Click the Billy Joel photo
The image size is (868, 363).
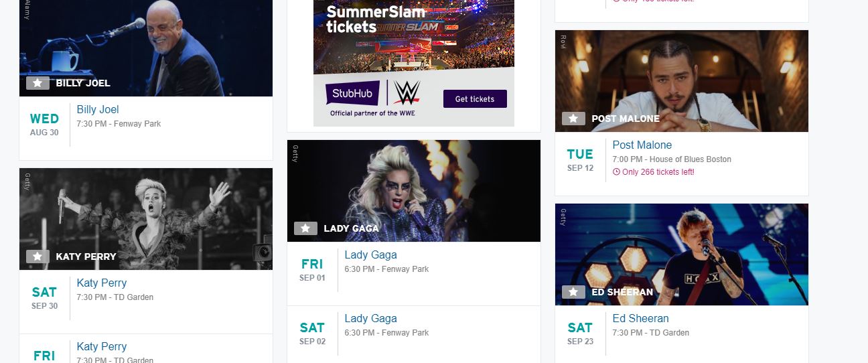[146, 40]
